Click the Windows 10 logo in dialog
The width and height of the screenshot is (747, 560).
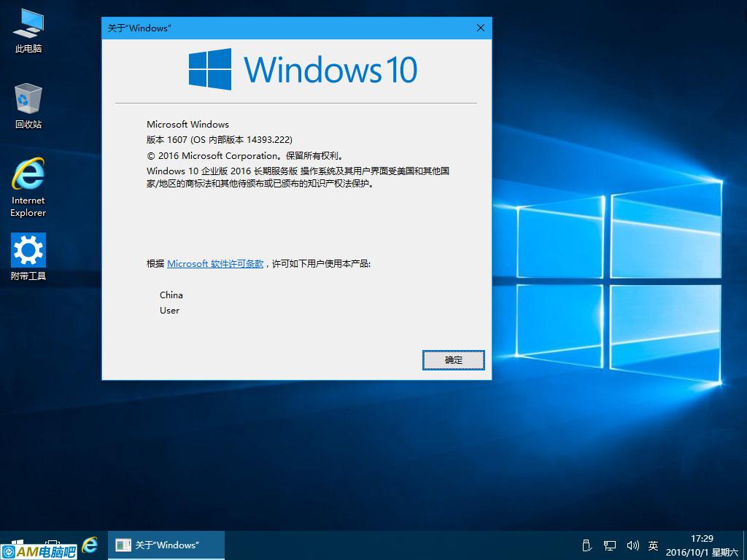click(x=303, y=69)
